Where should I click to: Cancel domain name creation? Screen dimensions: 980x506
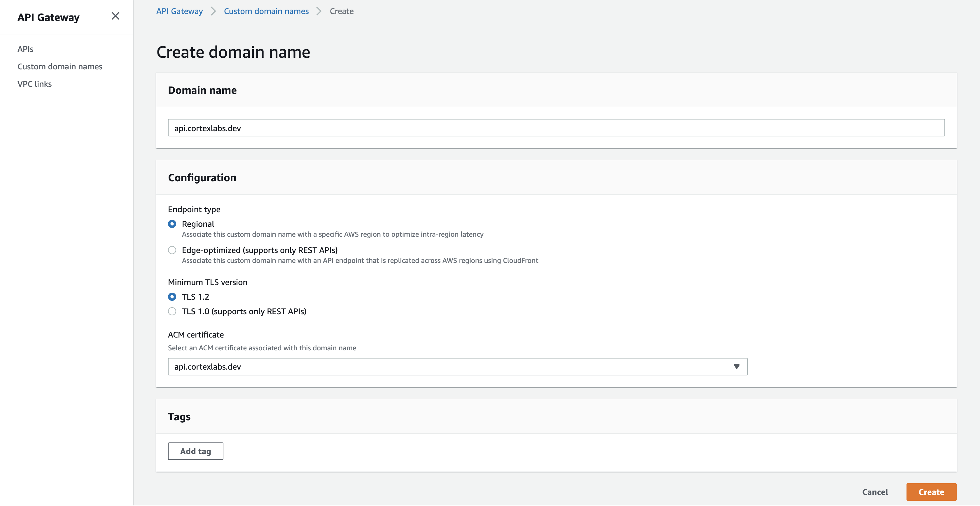pos(875,492)
